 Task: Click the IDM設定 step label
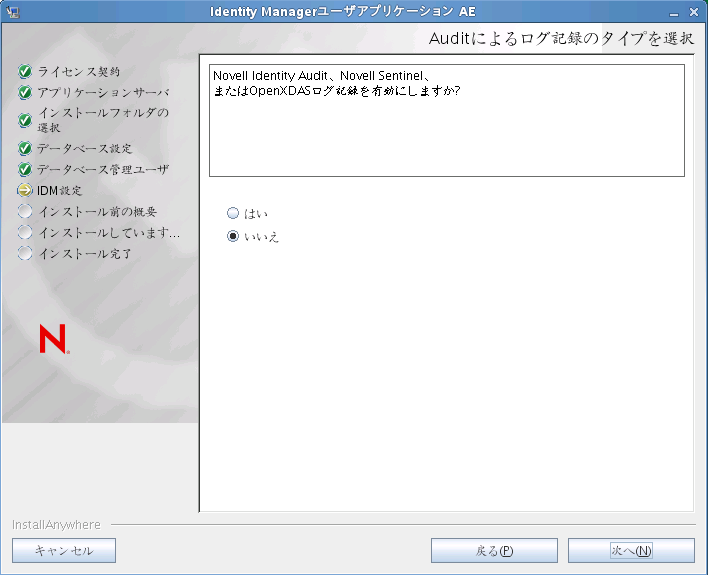[x=60, y=191]
